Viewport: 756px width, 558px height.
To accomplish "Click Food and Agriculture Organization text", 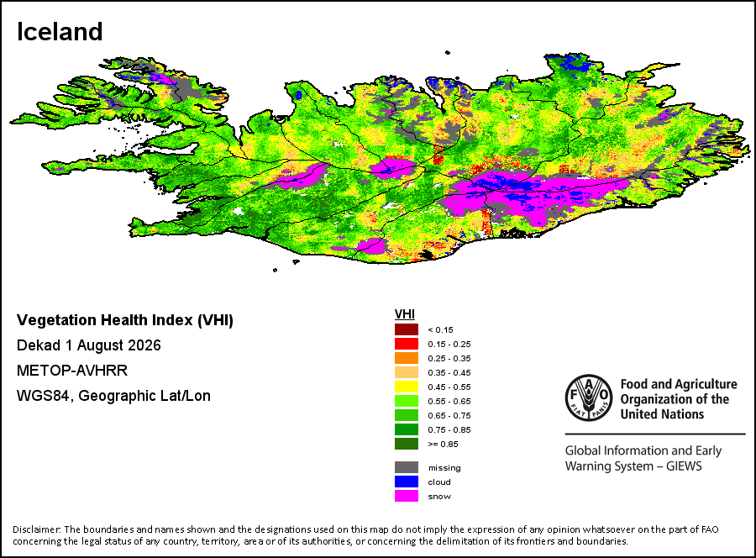I will pyautogui.click(x=679, y=399).
